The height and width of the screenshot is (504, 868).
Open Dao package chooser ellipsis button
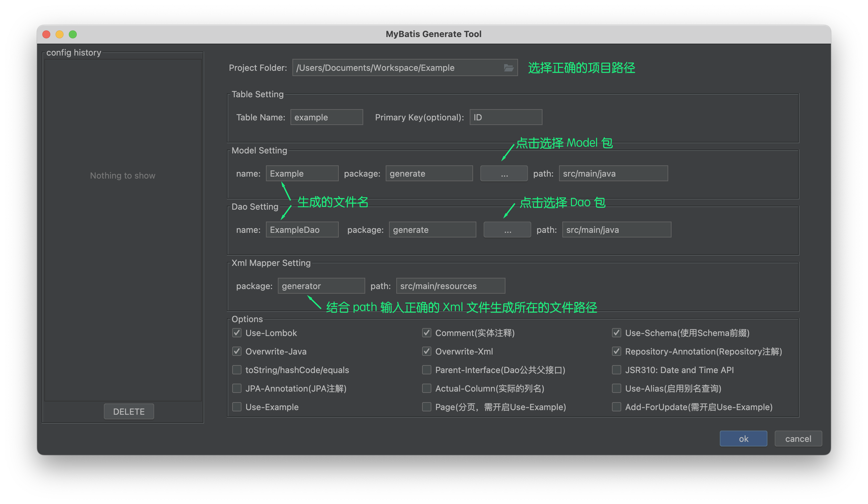[x=507, y=230]
